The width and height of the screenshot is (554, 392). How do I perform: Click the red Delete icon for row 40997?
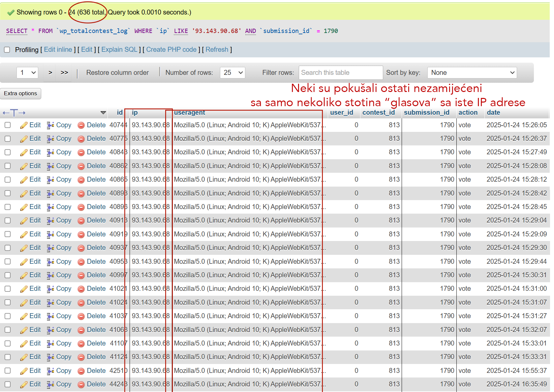pos(81,275)
